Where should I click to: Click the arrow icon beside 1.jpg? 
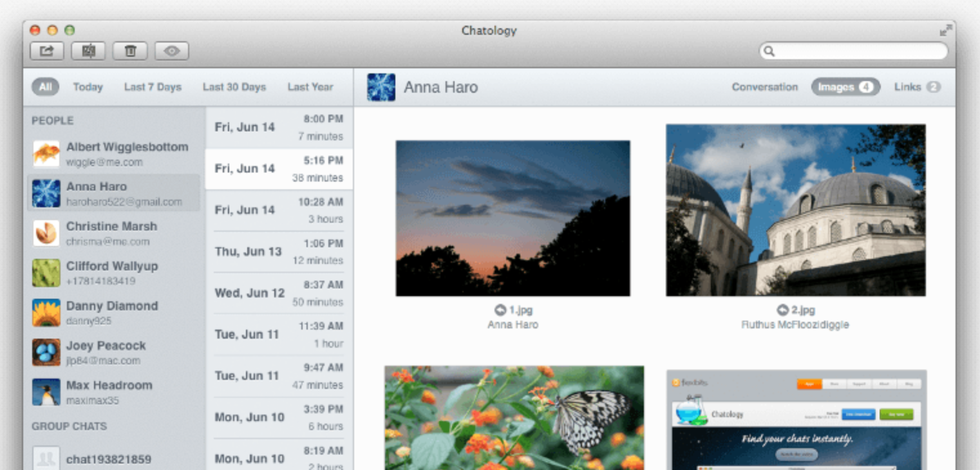tap(500, 310)
